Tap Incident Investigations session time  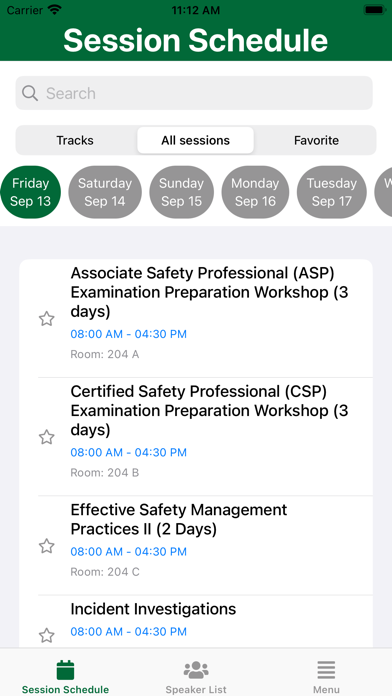point(129,632)
